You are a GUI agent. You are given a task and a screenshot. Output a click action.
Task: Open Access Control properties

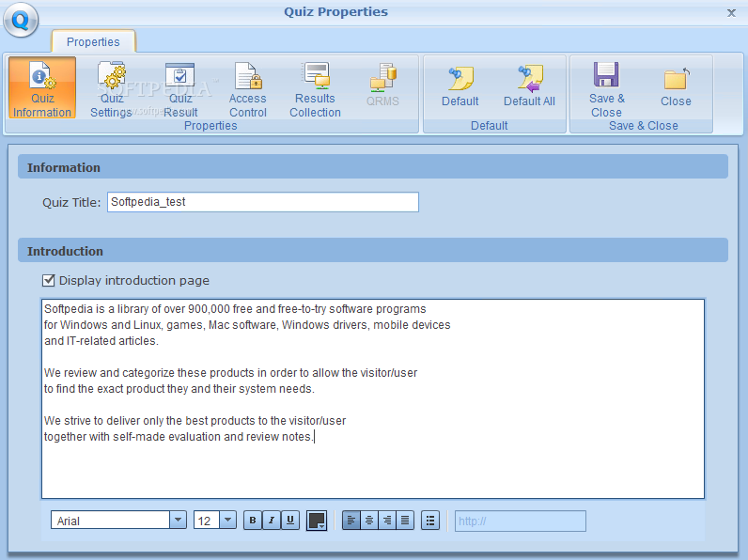tap(247, 88)
